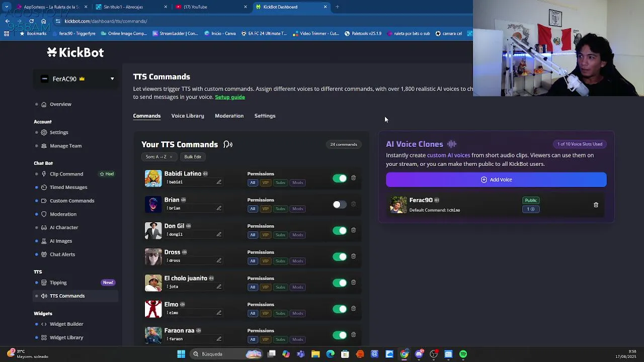Click the custom AI voices link
Image resolution: width=644 pixels, height=362 pixels.
(448, 155)
